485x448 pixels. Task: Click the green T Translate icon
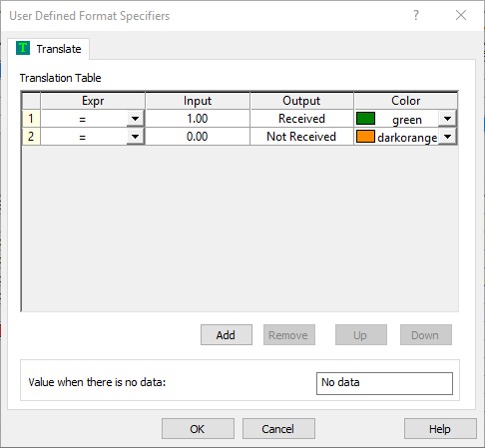[23, 48]
